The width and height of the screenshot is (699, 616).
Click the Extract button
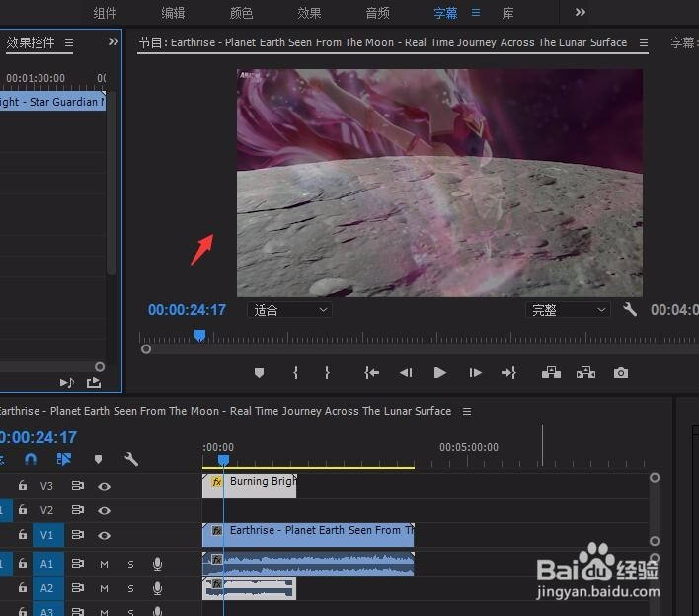pyautogui.click(x=585, y=372)
